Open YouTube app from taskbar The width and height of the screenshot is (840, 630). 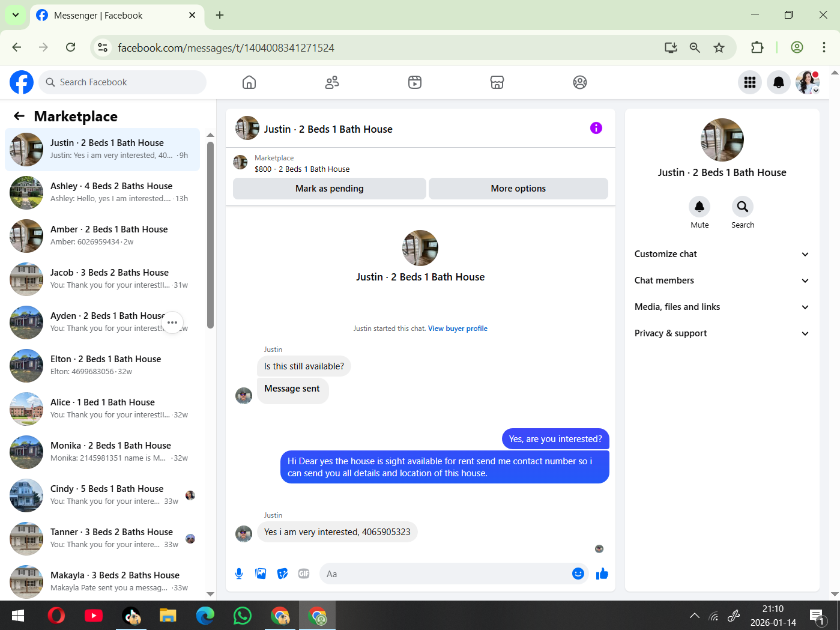(94, 616)
